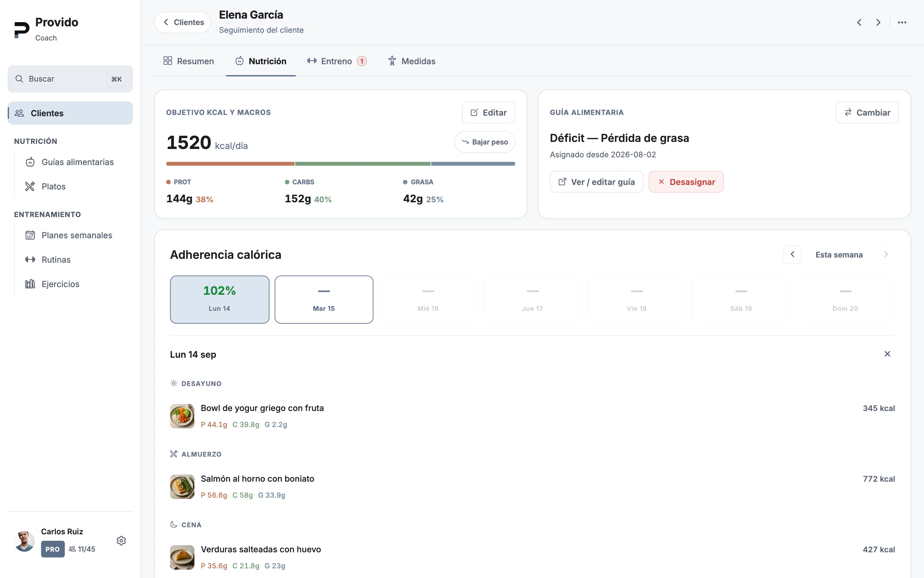Switch to the Entreno tab

point(337,61)
